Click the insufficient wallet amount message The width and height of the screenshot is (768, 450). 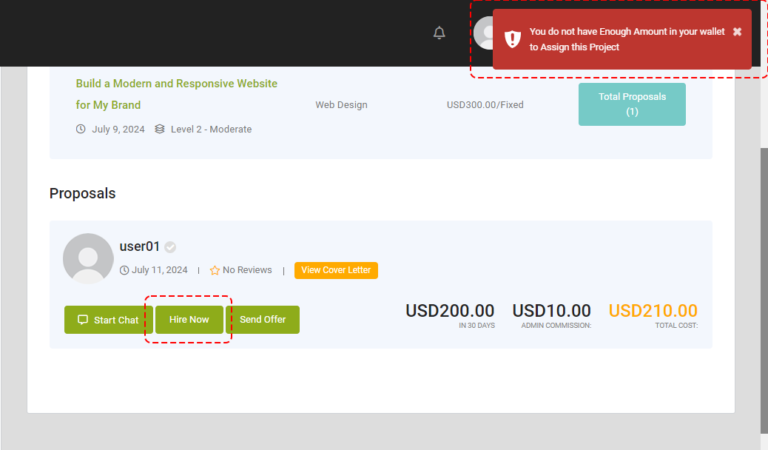626,39
